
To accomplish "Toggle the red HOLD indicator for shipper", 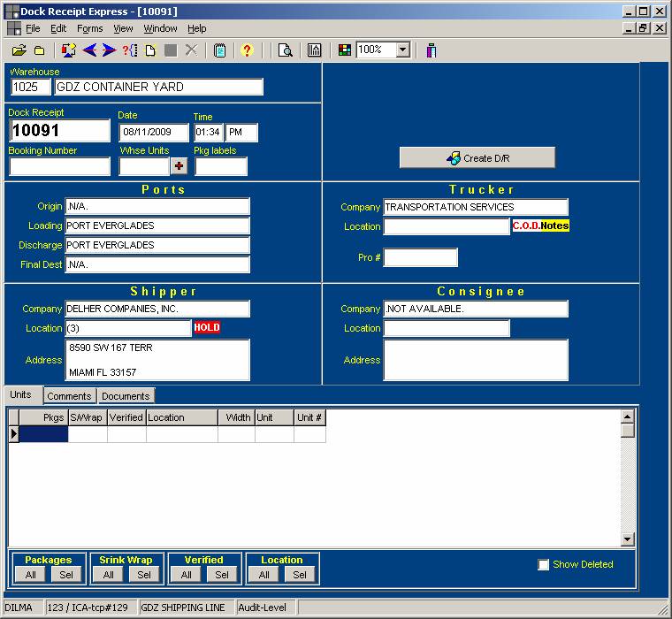I will pos(206,328).
